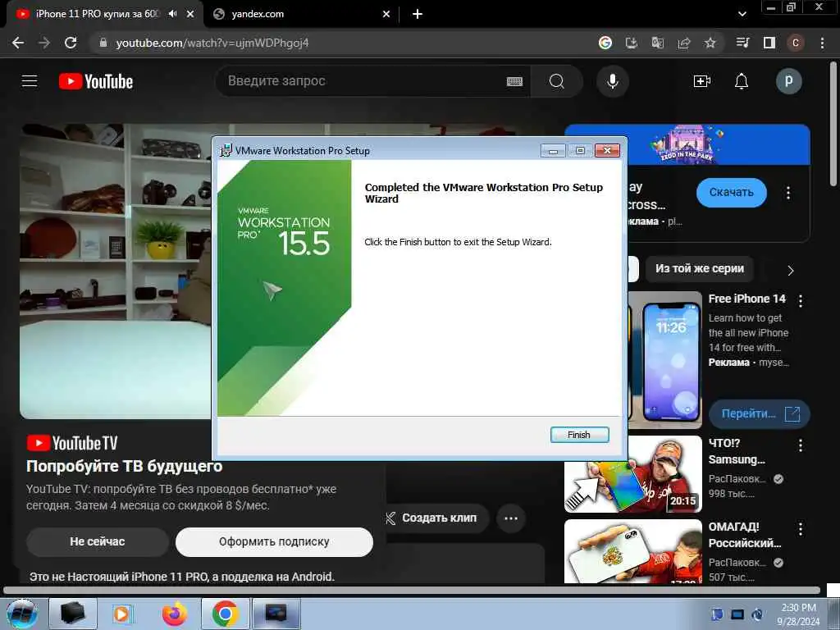This screenshot has height=630, width=840.
Task: Click the YouTube search magnifier button
Action: pyautogui.click(x=557, y=81)
